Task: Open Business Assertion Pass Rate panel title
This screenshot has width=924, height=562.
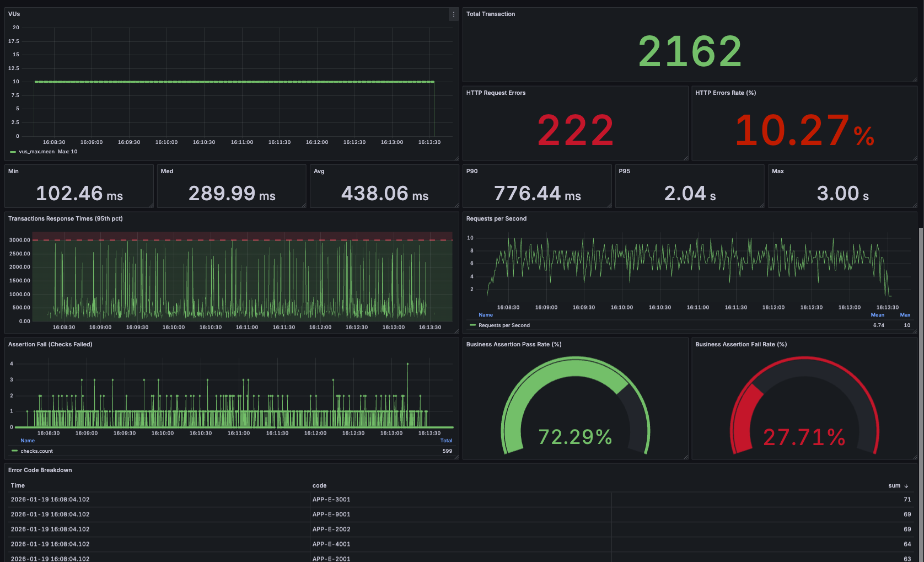Action: tap(514, 344)
